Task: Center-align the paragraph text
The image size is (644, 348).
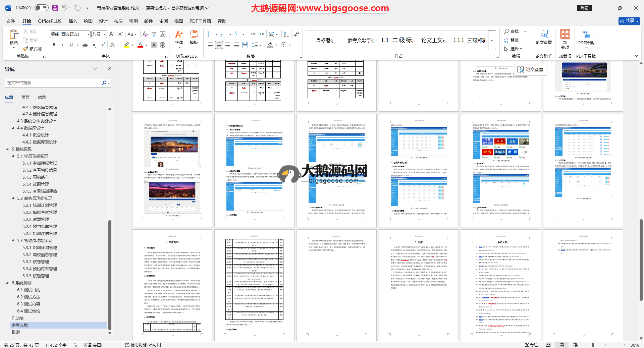Action: click(x=219, y=45)
